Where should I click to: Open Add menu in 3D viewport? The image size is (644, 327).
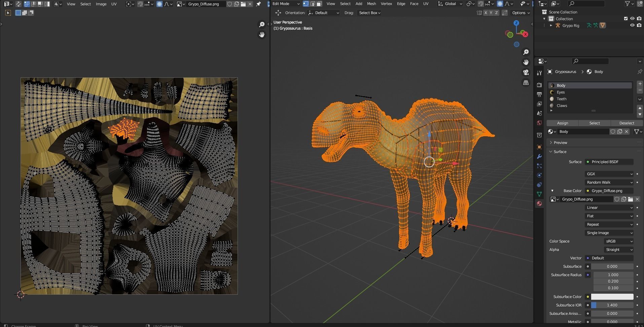[359, 4]
